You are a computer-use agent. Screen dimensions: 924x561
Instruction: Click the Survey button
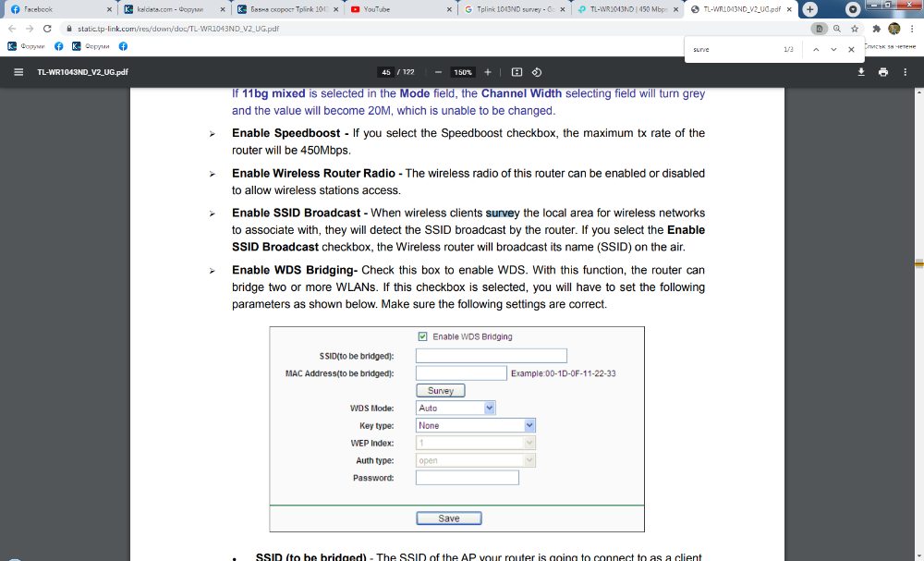tap(440, 391)
